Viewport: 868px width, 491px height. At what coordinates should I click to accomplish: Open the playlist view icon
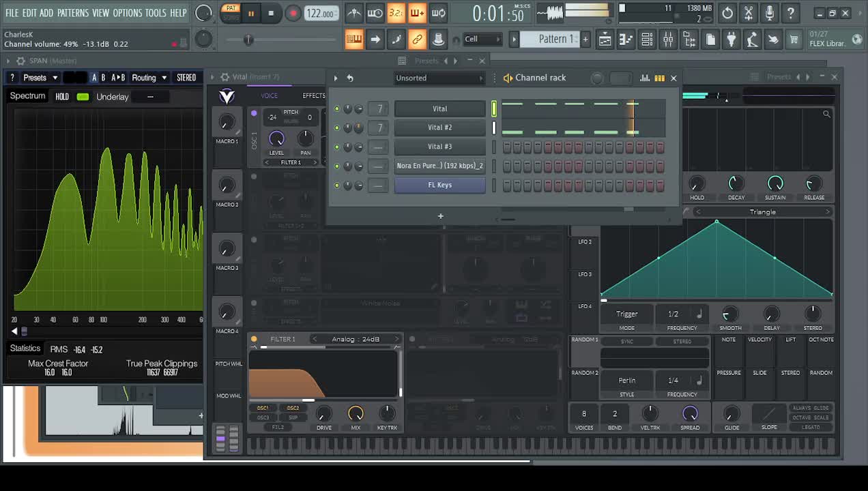tap(605, 40)
